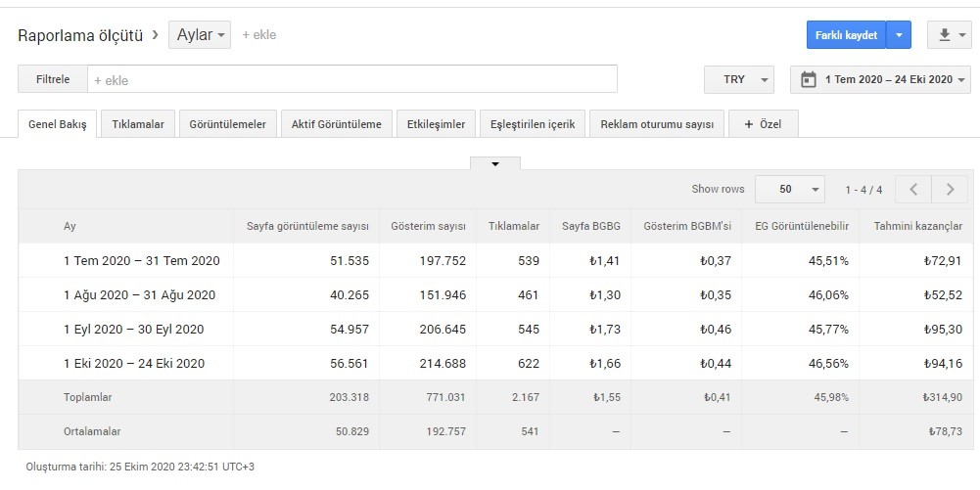Click earnings value ₺94,16
The height and width of the screenshot is (490, 980).
point(943,363)
